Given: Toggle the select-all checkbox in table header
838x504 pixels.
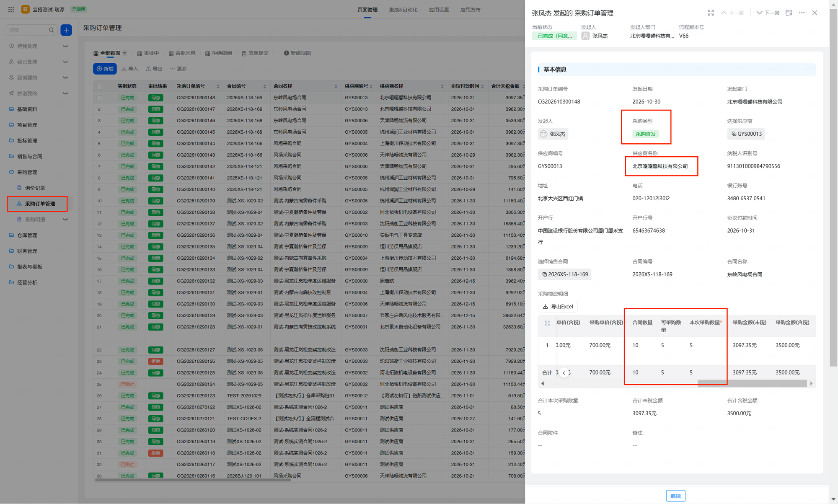Looking at the screenshot, I should [99, 86].
